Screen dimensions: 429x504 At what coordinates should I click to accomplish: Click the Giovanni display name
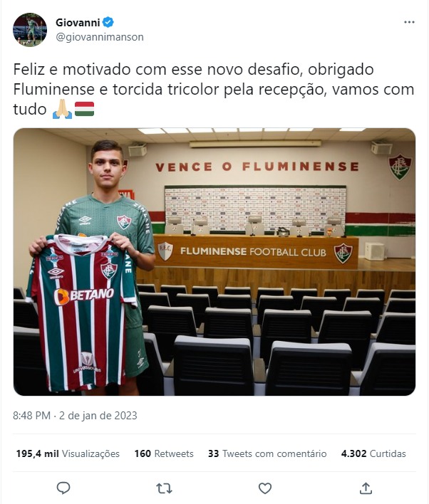coord(78,23)
